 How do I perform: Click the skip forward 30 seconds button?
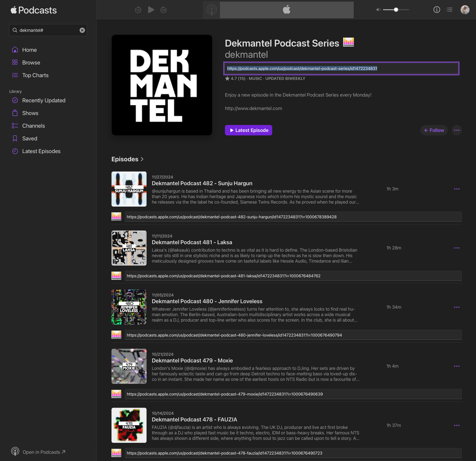pyautogui.click(x=163, y=10)
